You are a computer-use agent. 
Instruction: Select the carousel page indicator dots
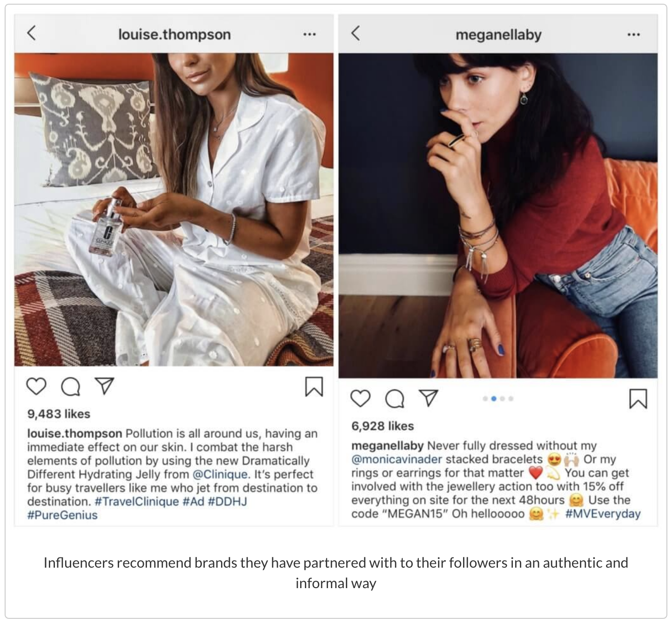pos(498,399)
